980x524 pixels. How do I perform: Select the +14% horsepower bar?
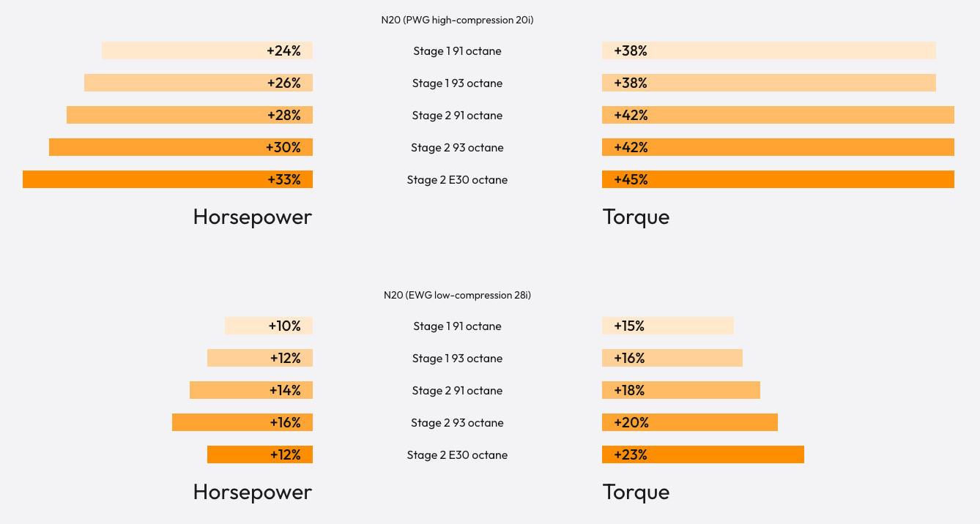click(x=251, y=390)
